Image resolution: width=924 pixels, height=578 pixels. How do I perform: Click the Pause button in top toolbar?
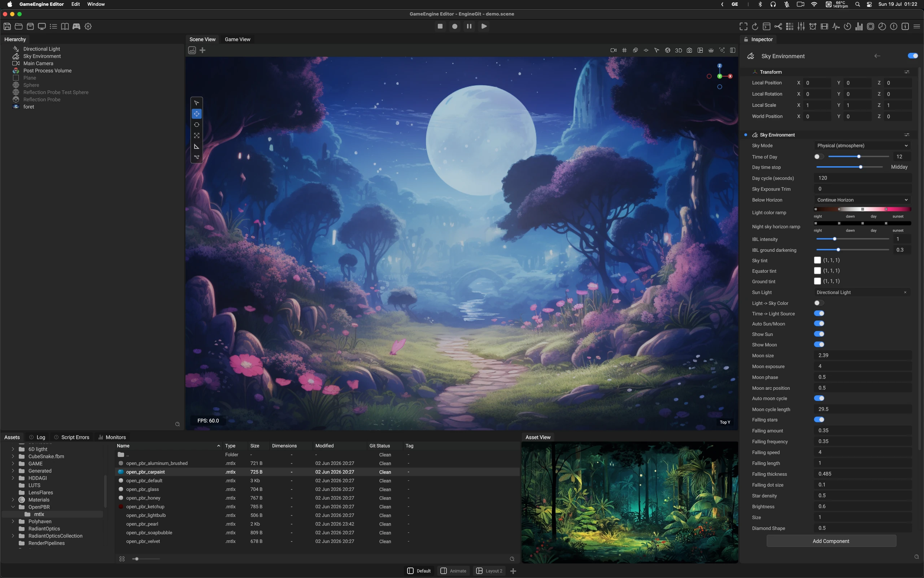pyautogui.click(x=469, y=26)
